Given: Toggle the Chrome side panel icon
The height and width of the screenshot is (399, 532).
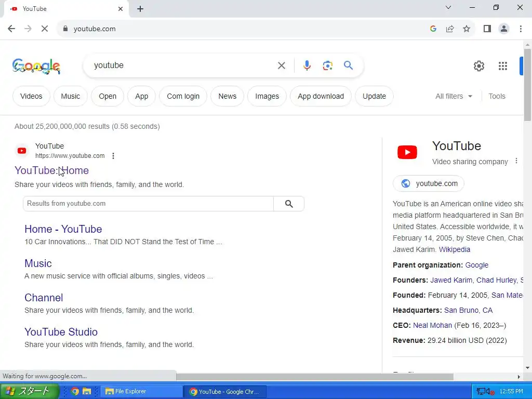Looking at the screenshot, I should coord(487,29).
